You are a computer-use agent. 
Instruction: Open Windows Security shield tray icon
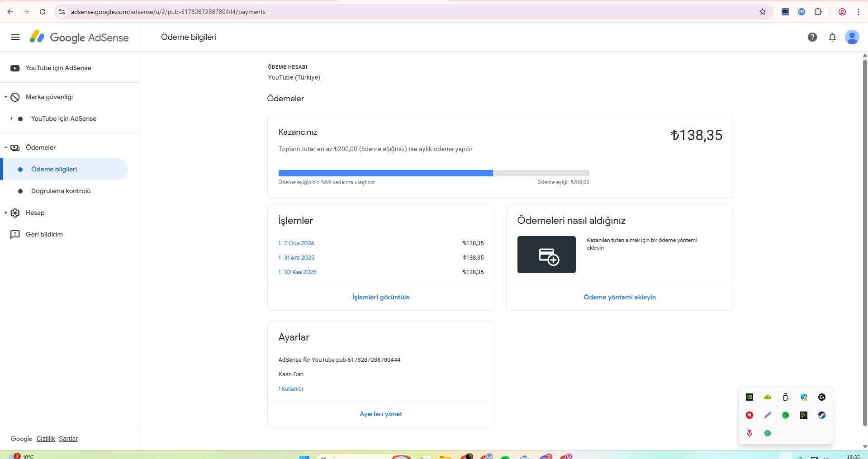pos(804,397)
